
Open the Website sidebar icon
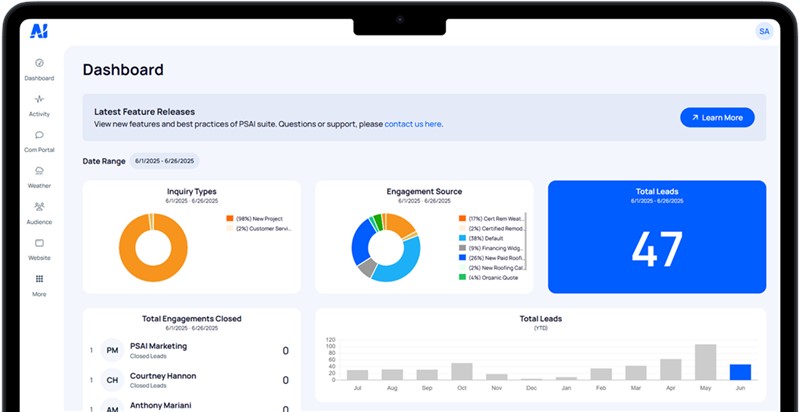point(39,243)
